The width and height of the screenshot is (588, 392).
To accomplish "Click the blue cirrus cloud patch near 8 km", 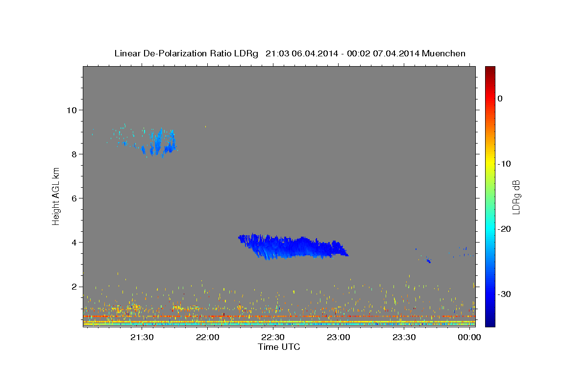I will (159, 142).
